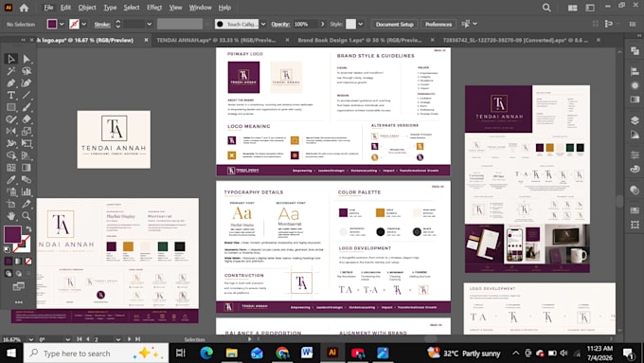Pick the Shaper tool
644x363 pixels.
coord(11,119)
